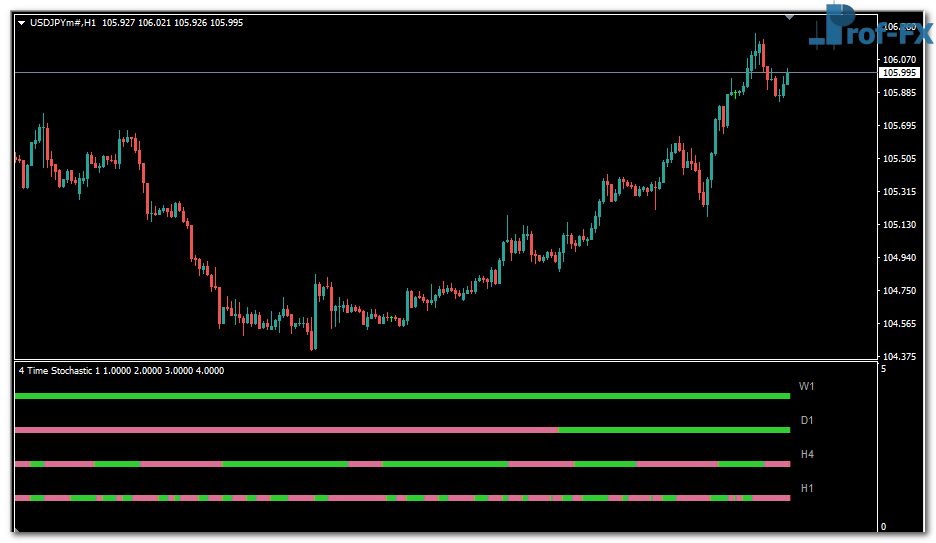Click the 104.375 price axis label
The width and height of the screenshot is (936, 543).
(x=900, y=357)
